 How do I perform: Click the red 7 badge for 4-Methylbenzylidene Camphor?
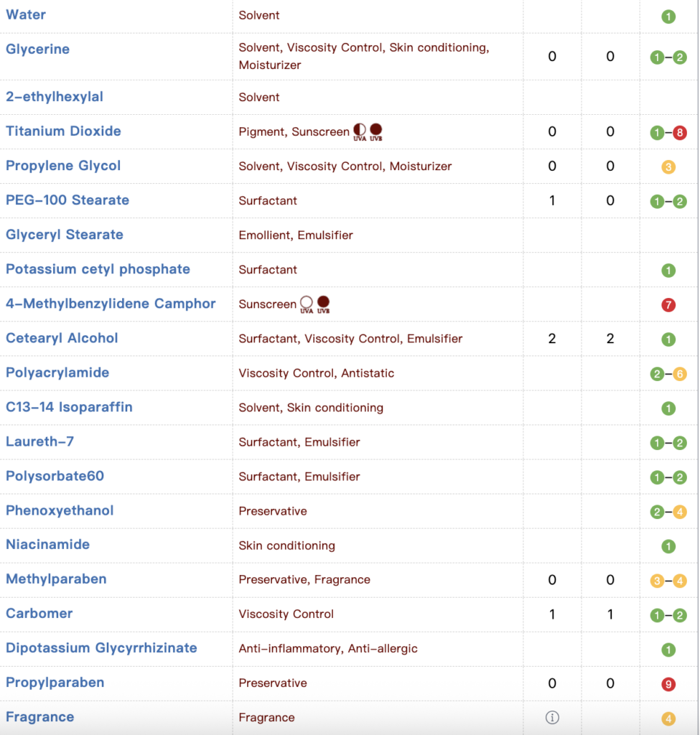pos(668,305)
